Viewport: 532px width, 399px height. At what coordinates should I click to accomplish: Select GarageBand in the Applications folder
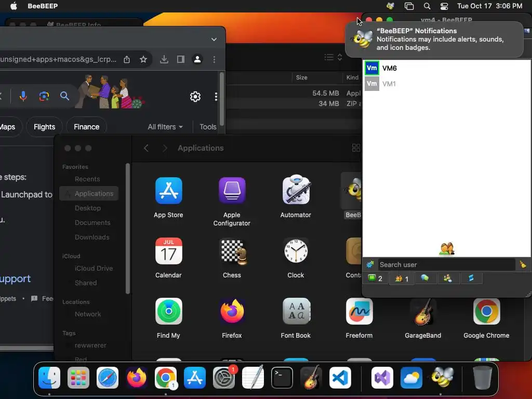(x=423, y=311)
